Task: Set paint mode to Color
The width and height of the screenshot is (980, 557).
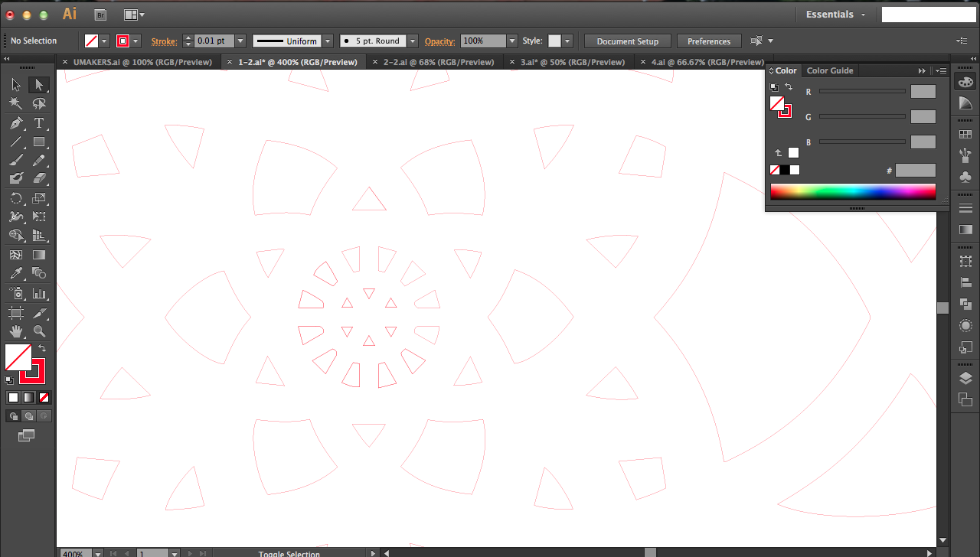Action: pos(13,398)
